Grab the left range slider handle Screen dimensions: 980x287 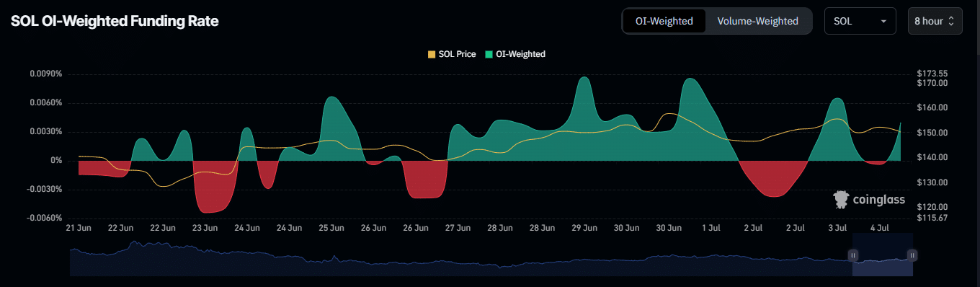[x=852, y=255]
